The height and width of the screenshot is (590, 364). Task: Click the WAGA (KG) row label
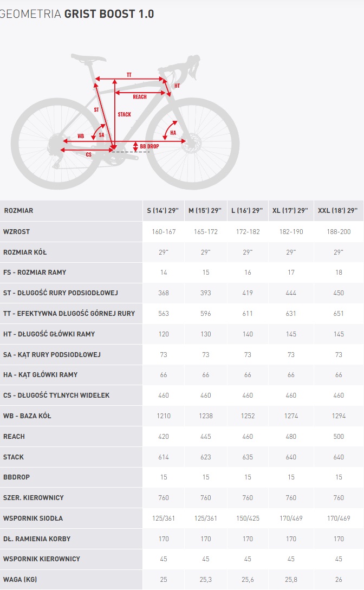point(20,580)
